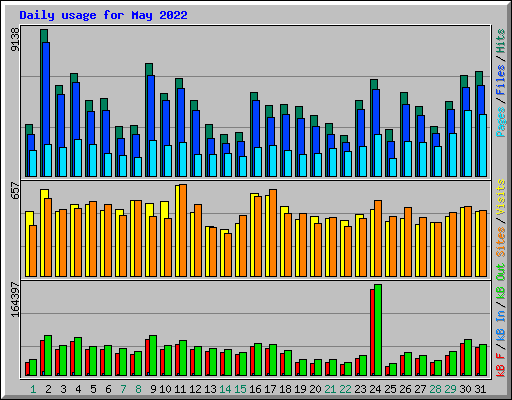
Task: Click day label 9 on axis
Action: (x=153, y=389)
